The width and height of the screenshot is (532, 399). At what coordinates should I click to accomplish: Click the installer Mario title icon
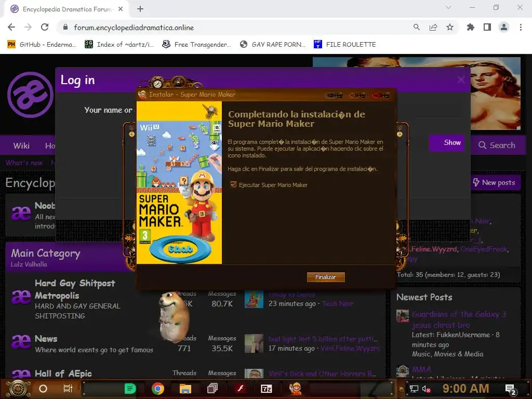click(x=142, y=95)
